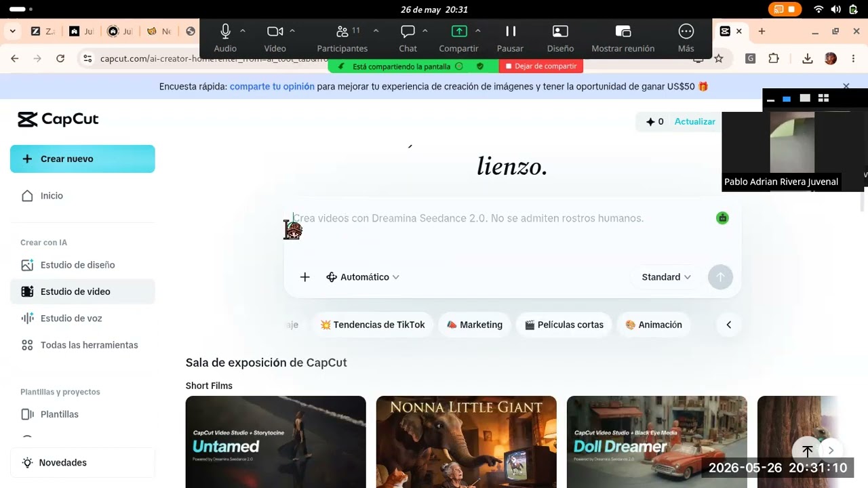This screenshot has height=488, width=868.
Task: Pause the Zoom screen share
Action: (x=510, y=38)
